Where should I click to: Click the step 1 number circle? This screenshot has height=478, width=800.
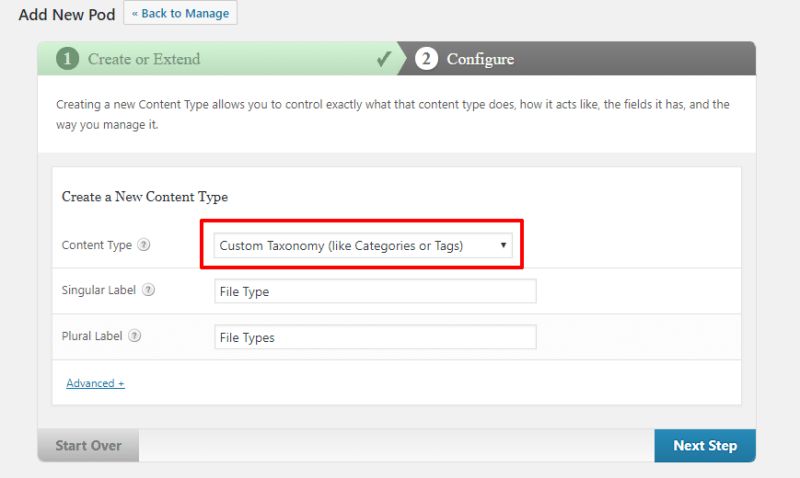coord(67,59)
